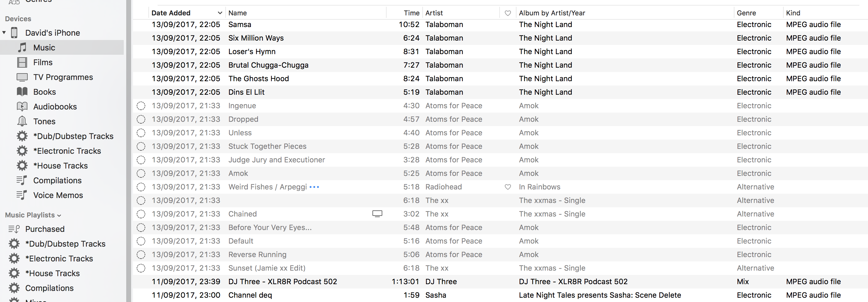
Task: Click gear icon for Music Playlists Compilations
Action: (14, 288)
